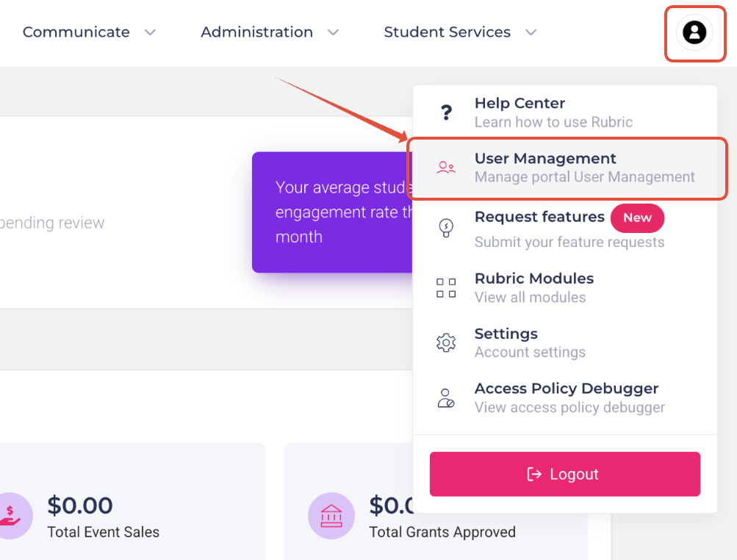Expand the Administration dropdown chevron
This screenshot has width=737, height=560.
tap(334, 32)
